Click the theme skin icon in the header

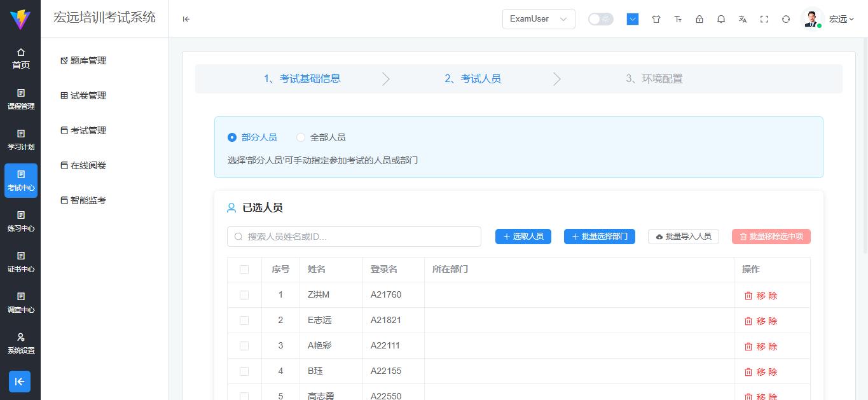[656, 19]
